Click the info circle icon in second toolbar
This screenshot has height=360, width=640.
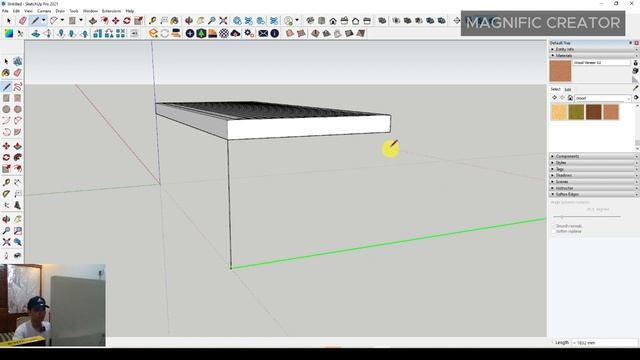click(275, 33)
